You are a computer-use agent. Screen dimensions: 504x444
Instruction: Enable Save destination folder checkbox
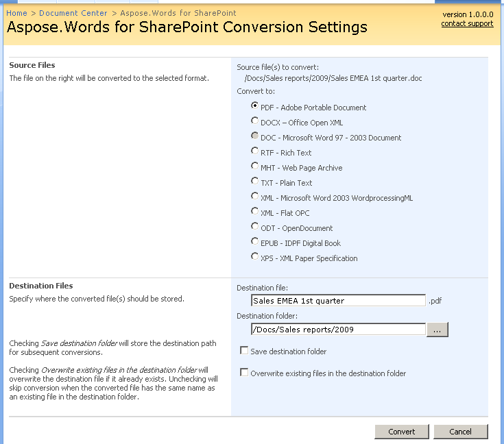(x=244, y=351)
